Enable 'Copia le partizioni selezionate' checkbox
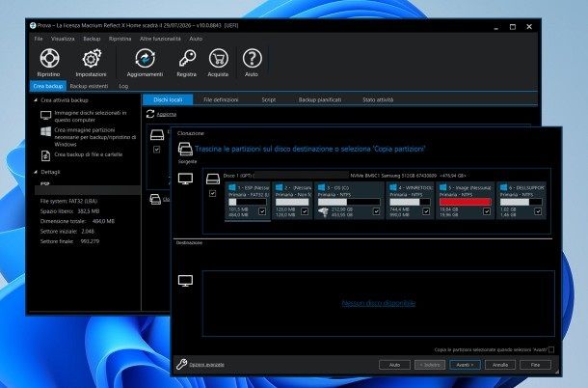 (550, 349)
